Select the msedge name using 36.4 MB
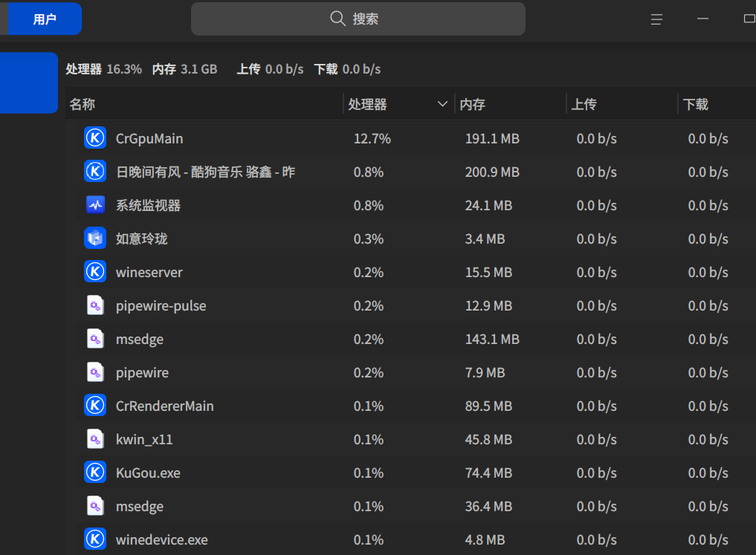756x555 pixels. (140, 507)
